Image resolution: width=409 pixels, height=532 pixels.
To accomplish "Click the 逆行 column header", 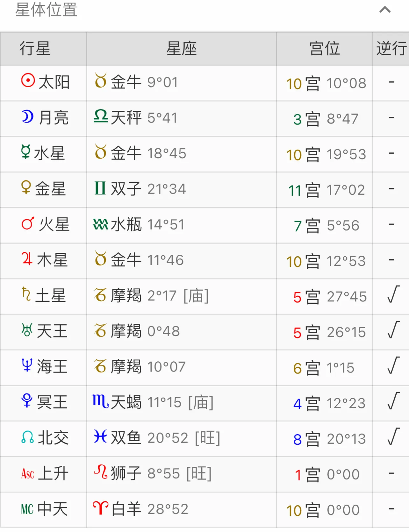I will [391, 49].
